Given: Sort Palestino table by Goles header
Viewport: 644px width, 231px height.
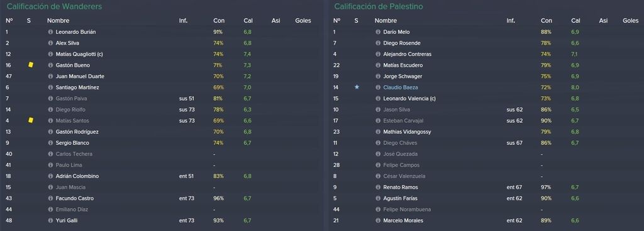Looking at the screenshot, I should [630, 21].
